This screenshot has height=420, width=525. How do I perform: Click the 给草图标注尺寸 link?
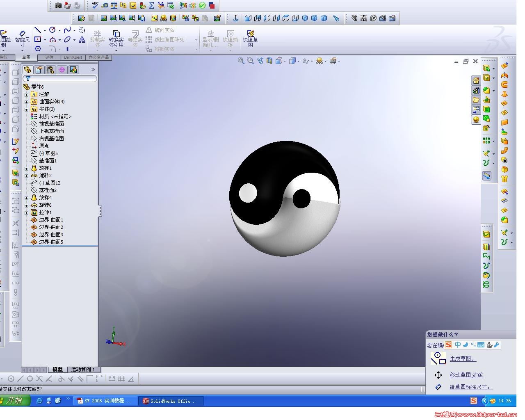coord(470,387)
